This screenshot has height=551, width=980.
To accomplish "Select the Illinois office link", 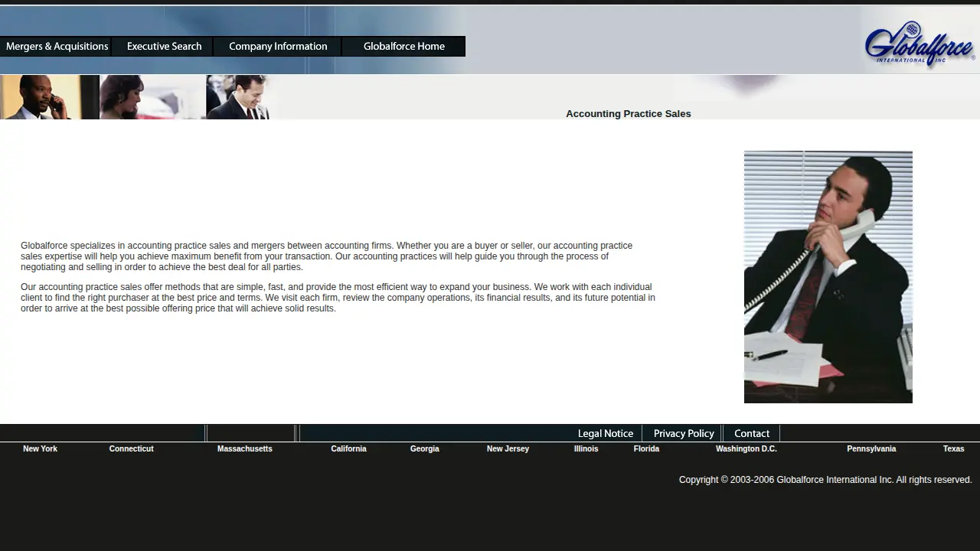I will pos(586,448).
